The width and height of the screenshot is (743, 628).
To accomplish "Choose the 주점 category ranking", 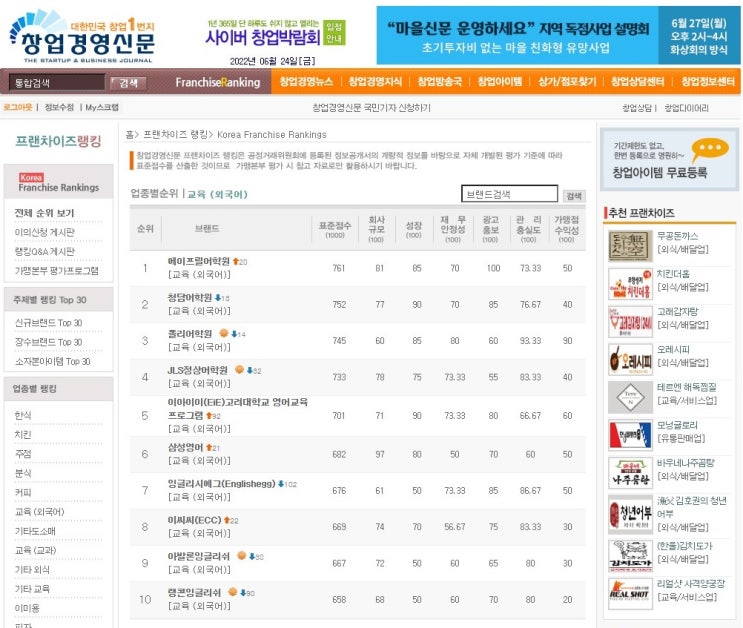I will click(x=23, y=454).
